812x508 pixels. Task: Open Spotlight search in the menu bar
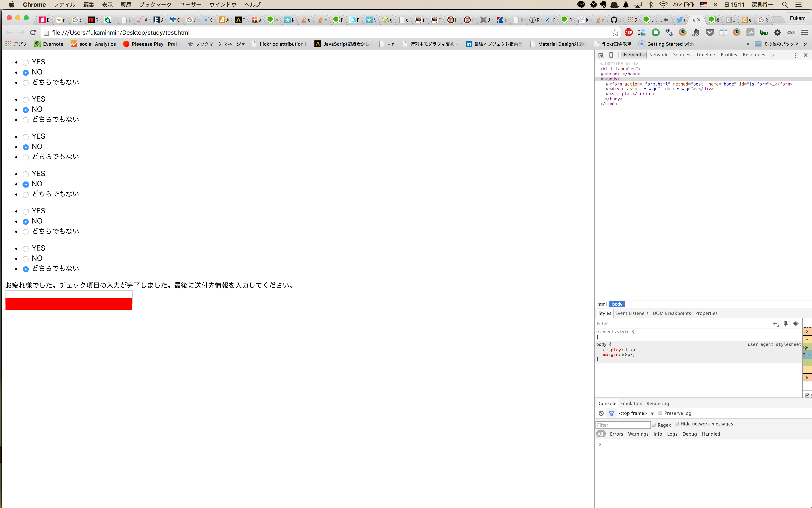[785, 5]
